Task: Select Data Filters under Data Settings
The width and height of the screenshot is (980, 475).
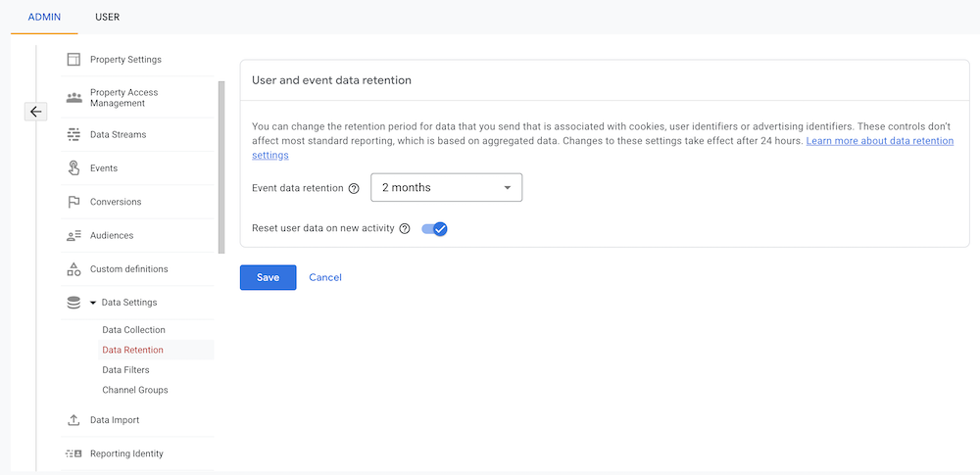Action: click(x=125, y=370)
